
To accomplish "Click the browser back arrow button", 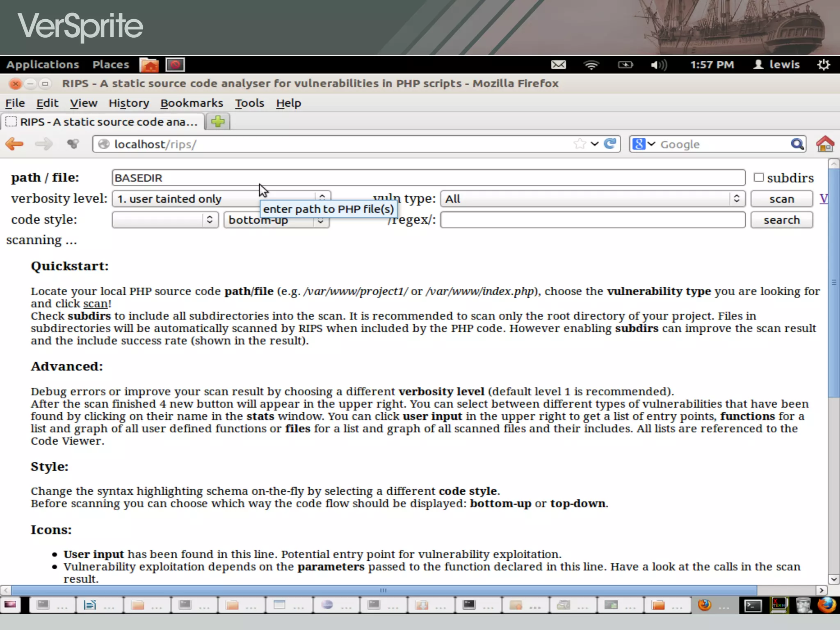I will [15, 144].
